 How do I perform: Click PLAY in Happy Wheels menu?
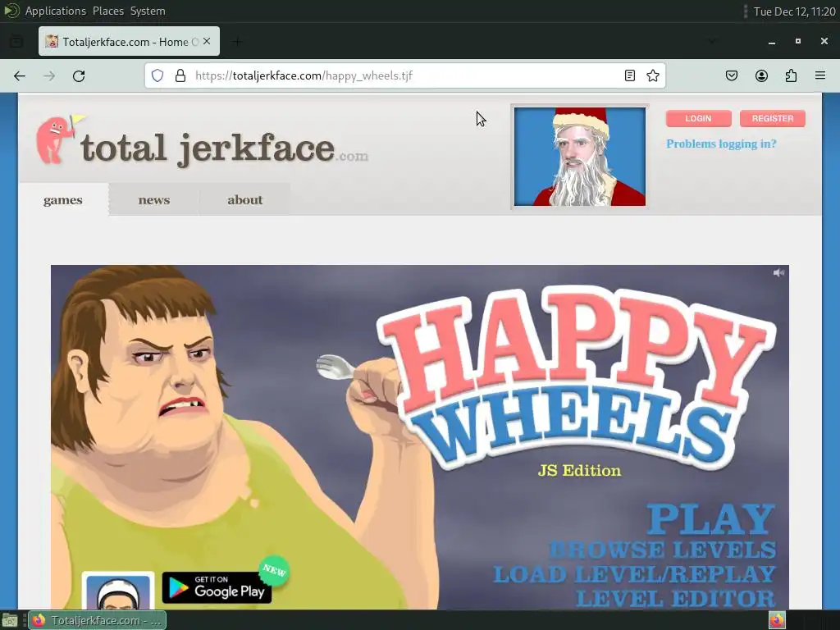tap(710, 518)
